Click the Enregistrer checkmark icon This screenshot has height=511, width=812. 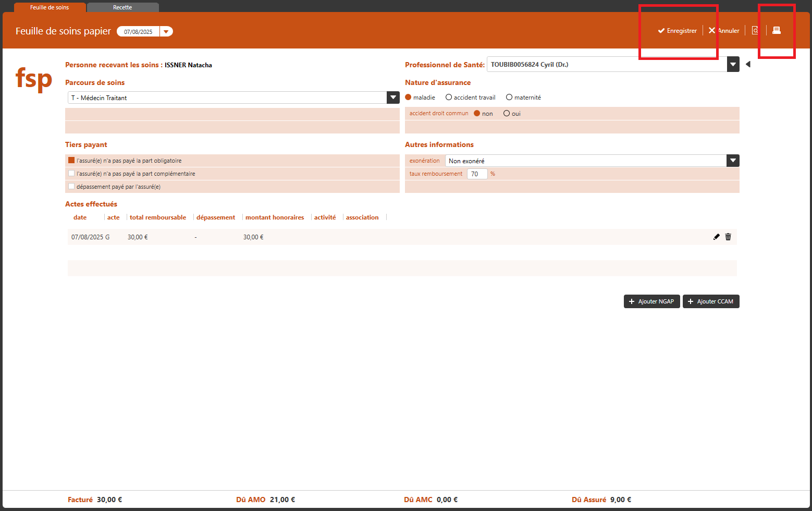(661, 31)
